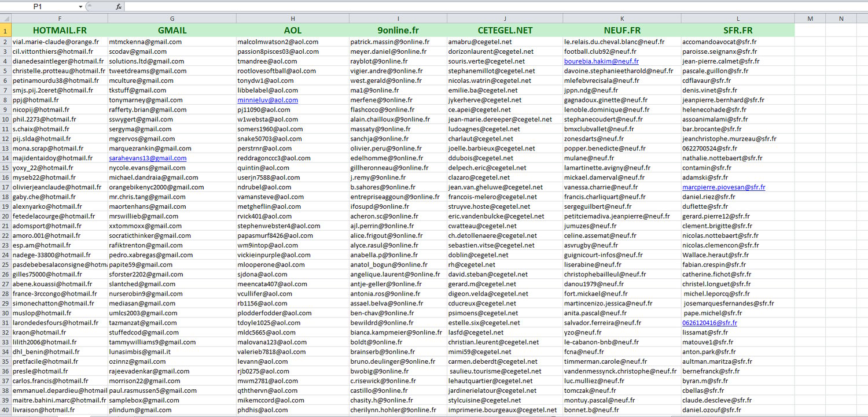Select cell orangebikenyc2000@gmail.com
868x417 pixels.
pyautogui.click(x=172, y=187)
